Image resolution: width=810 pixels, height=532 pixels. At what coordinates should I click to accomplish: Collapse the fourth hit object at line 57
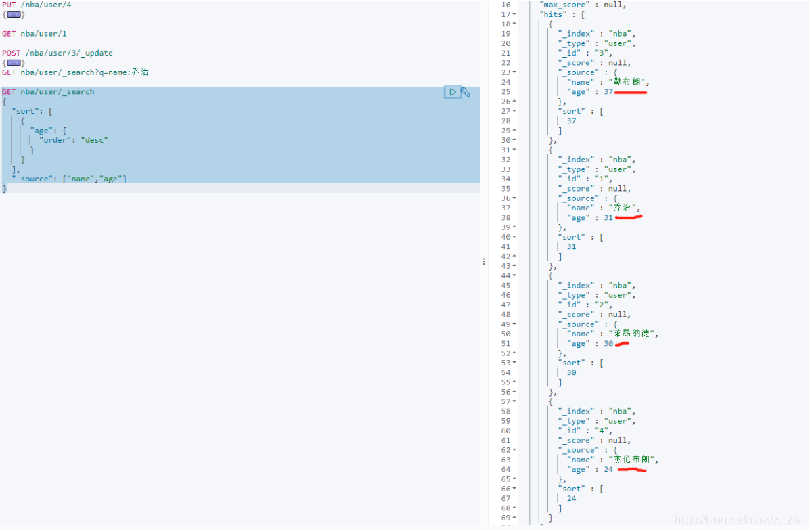pyautogui.click(x=514, y=402)
